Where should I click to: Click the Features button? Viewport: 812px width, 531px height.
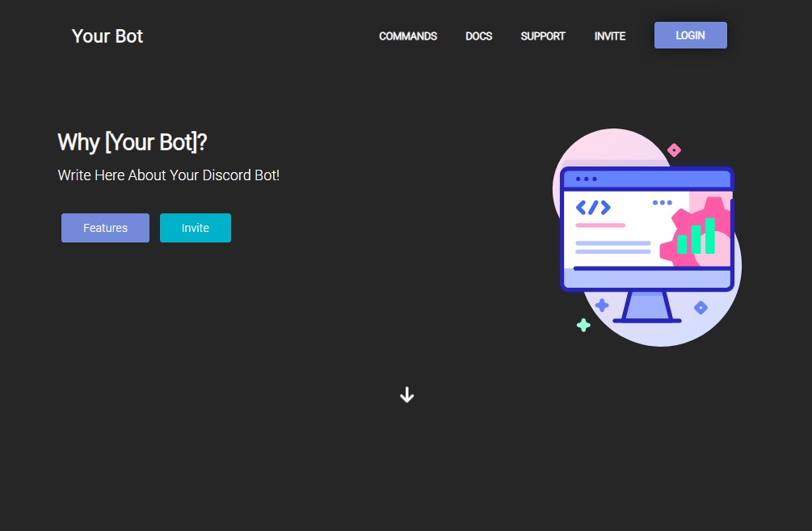click(105, 228)
